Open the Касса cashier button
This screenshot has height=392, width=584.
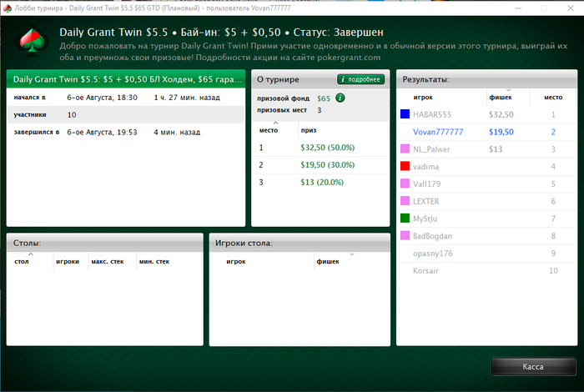533,367
